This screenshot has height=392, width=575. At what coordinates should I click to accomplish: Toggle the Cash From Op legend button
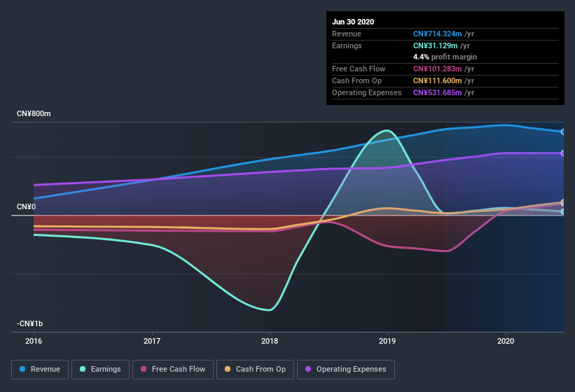click(x=255, y=370)
